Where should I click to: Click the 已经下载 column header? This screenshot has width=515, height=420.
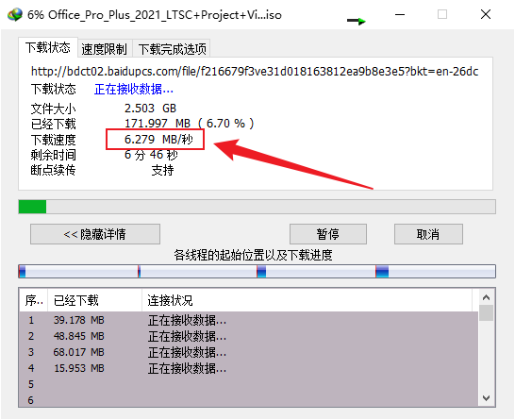click(x=94, y=300)
